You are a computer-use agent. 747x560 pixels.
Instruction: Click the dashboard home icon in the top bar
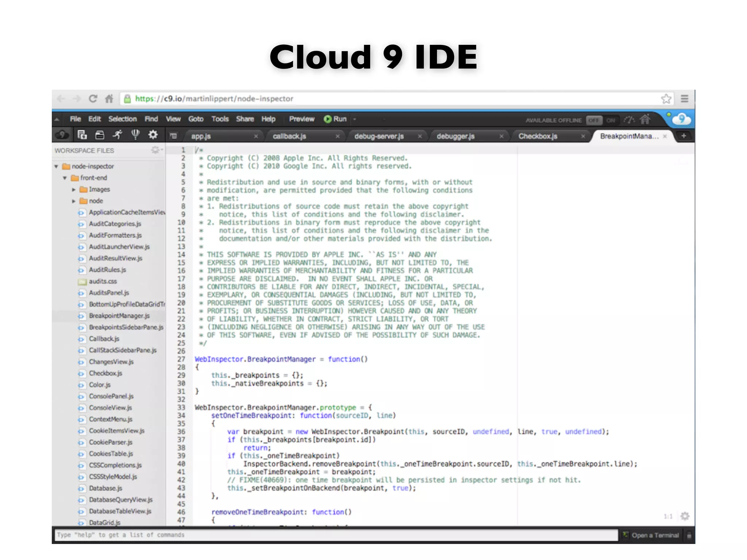[x=645, y=120]
